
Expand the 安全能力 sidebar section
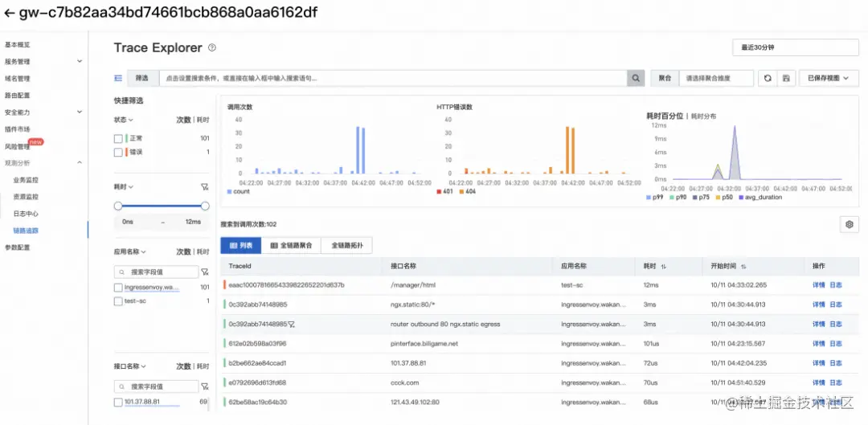[79, 112]
